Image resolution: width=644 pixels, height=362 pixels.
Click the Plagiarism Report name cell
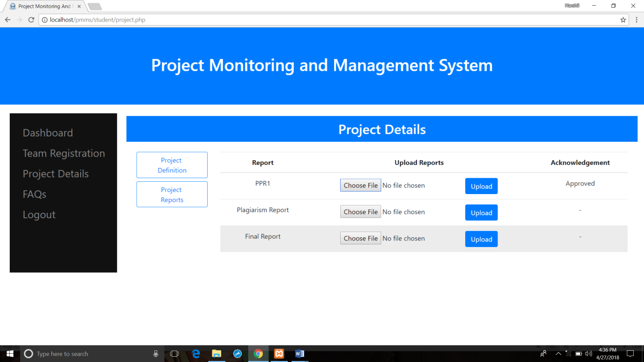tap(263, 210)
